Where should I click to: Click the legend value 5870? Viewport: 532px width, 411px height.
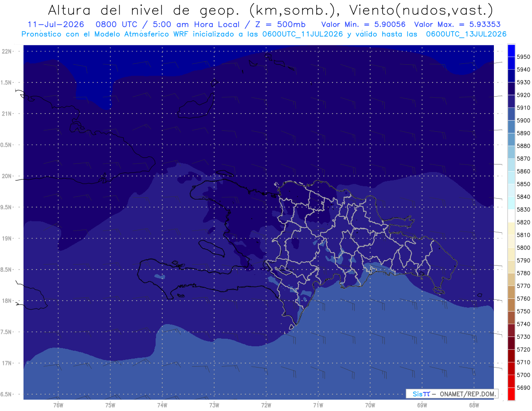(523, 159)
